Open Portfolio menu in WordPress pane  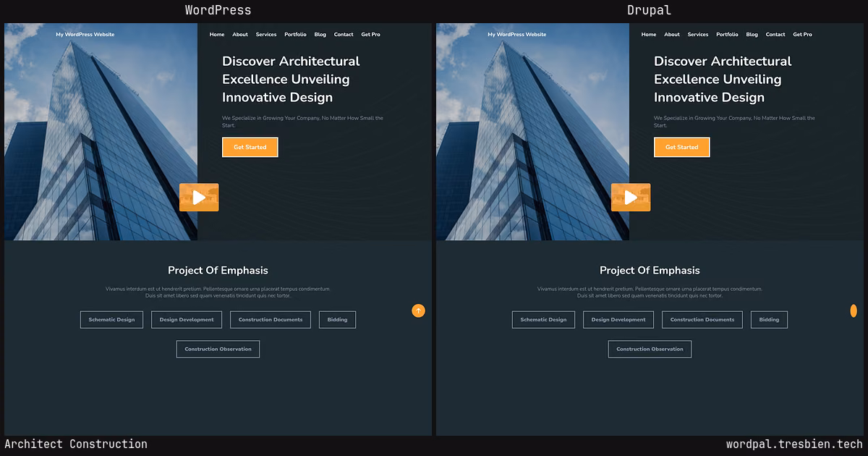(x=295, y=35)
